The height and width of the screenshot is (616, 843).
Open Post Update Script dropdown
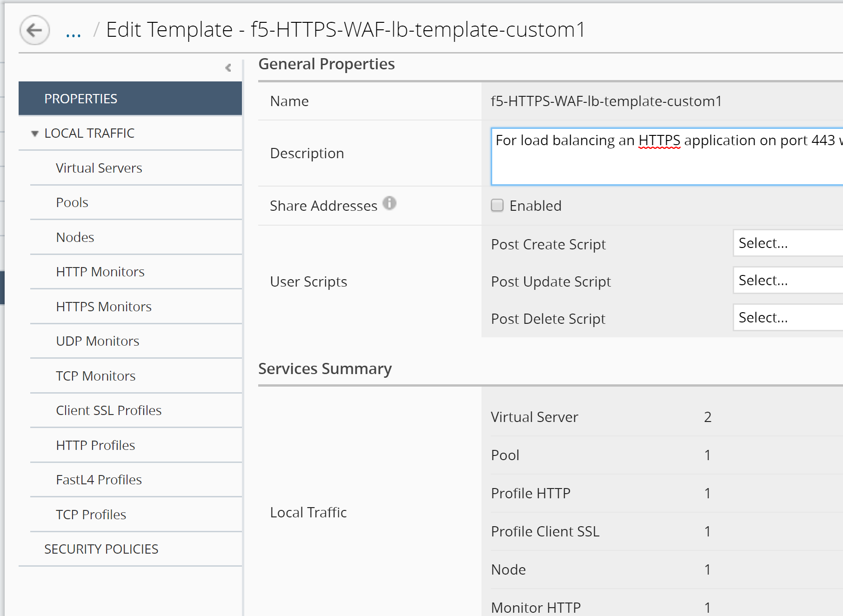(788, 280)
